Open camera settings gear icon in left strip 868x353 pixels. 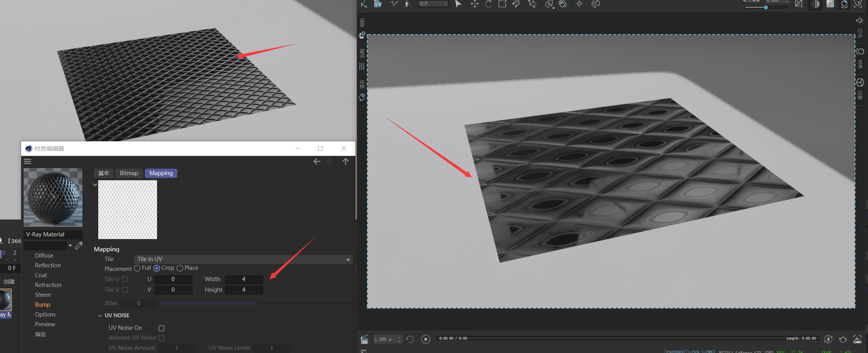362,35
